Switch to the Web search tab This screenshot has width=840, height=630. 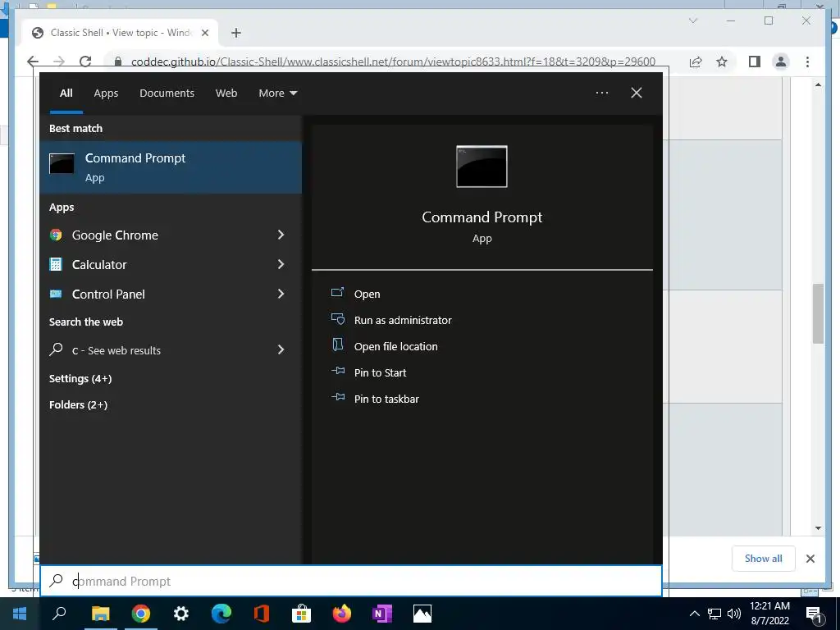click(x=226, y=94)
